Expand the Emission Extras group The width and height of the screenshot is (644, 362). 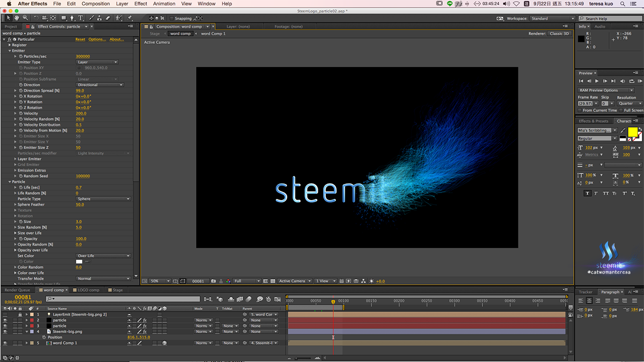pos(16,171)
